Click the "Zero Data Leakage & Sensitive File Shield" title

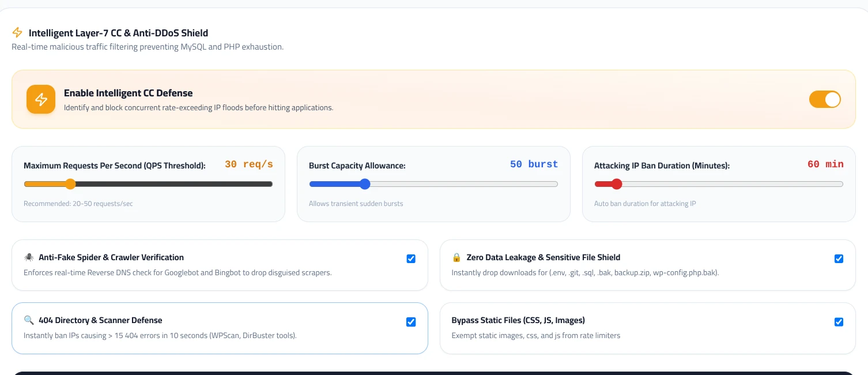pyautogui.click(x=543, y=257)
